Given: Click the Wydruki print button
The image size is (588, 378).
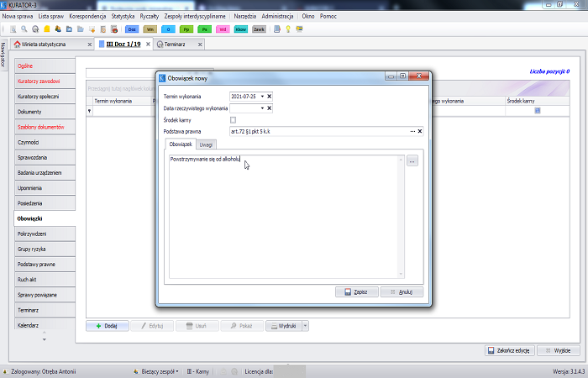Looking at the screenshot, I should pyautogui.click(x=284, y=326).
